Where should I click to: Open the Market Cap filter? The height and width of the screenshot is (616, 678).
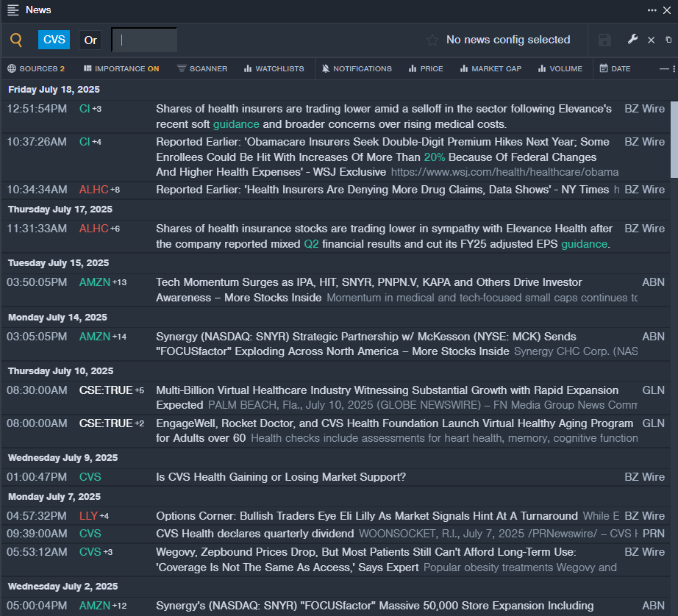point(490,69)
